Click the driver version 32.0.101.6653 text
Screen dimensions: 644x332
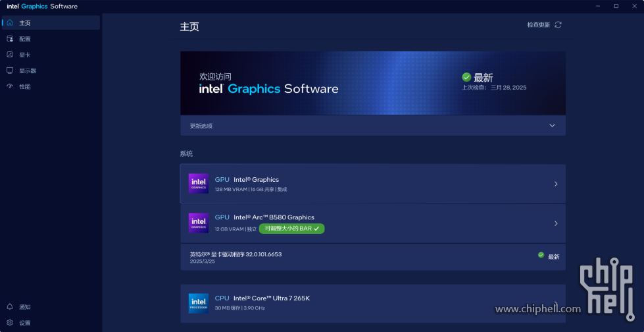[x=235, y=254]
